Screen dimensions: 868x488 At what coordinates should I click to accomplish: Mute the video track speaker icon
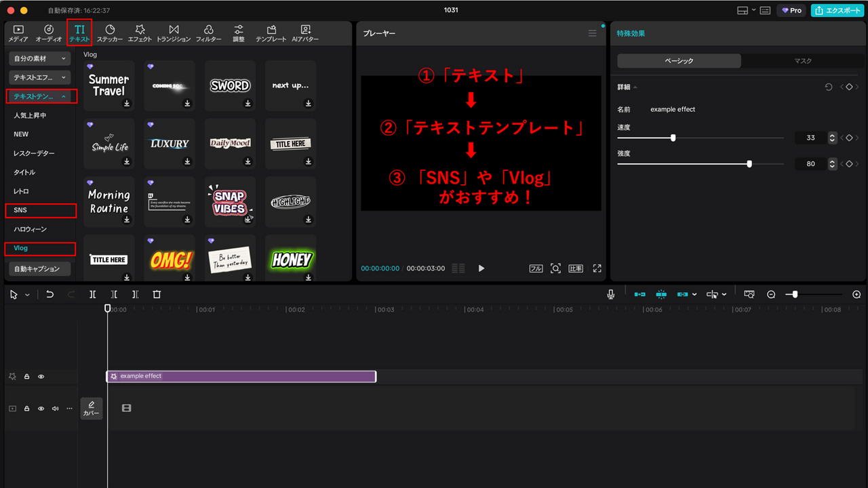point(55,408)
